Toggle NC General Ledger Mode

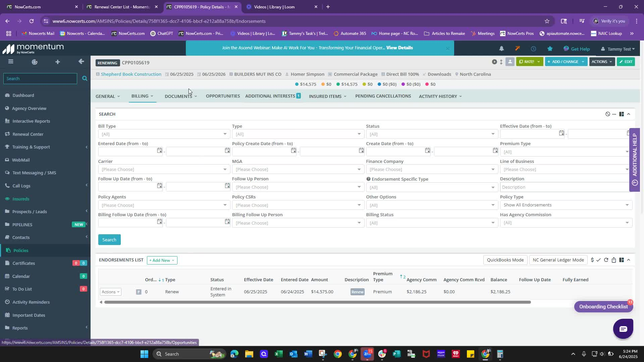pos(558,260)
